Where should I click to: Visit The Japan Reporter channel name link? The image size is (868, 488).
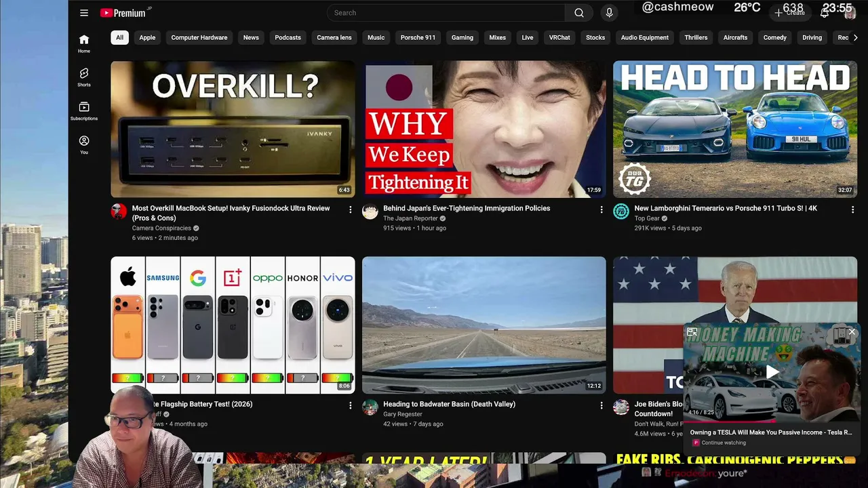click(x=410, y=218)
